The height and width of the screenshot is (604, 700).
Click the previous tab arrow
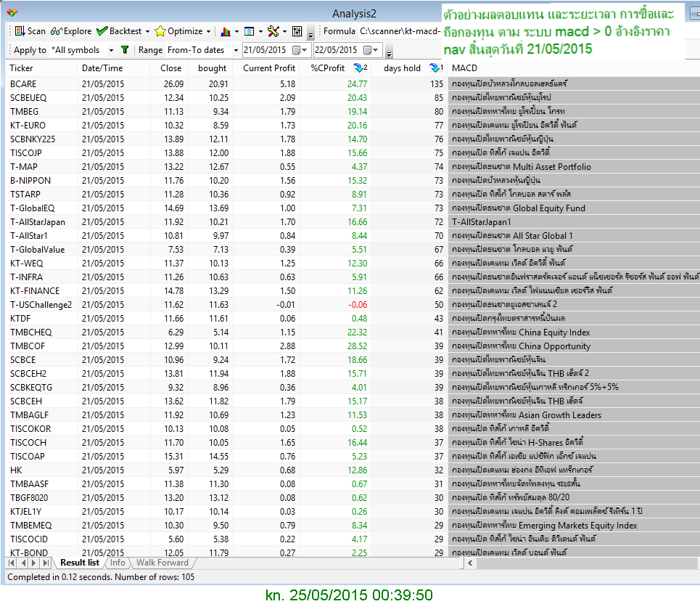pyautogui.click(x=23, y=563)
